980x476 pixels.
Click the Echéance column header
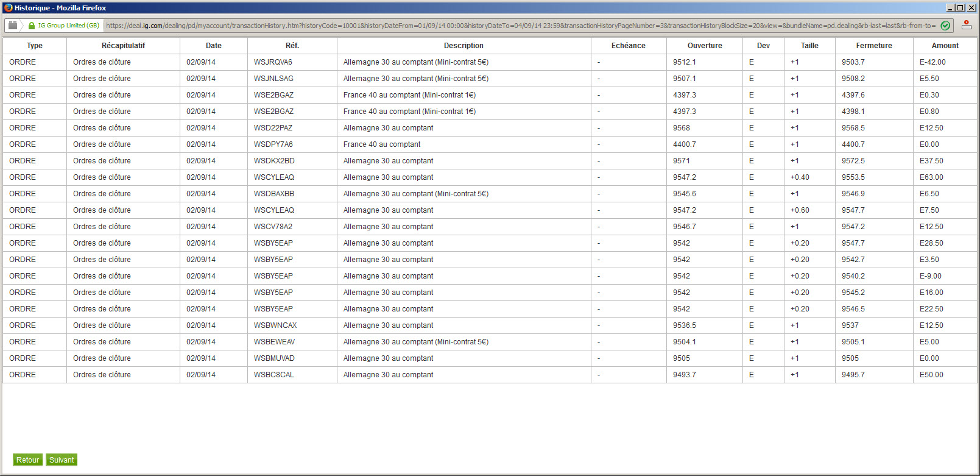tap(629, 46)
